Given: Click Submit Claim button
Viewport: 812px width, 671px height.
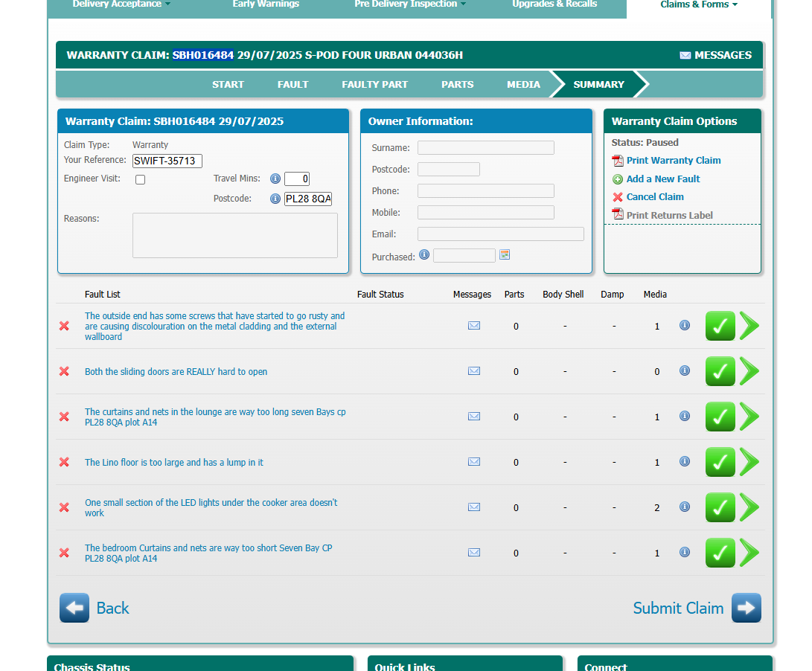Looking at the screenshot, I should click(x=697, y=608).
